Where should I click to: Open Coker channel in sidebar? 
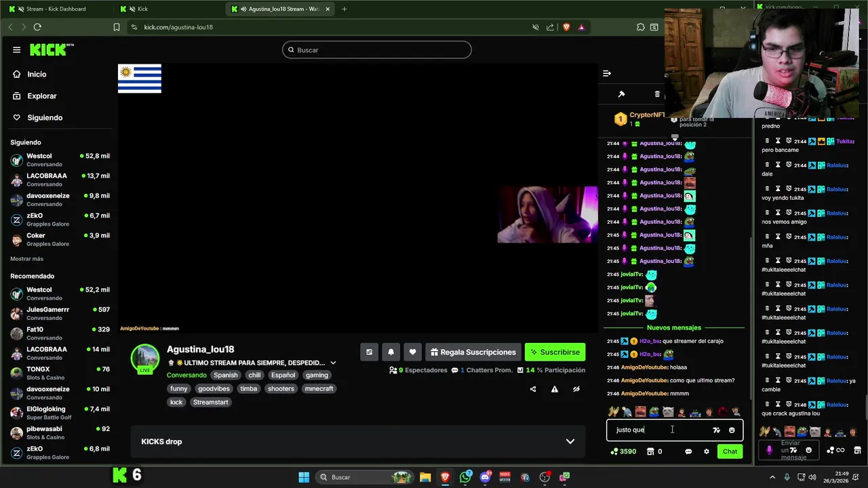(60, 239)
